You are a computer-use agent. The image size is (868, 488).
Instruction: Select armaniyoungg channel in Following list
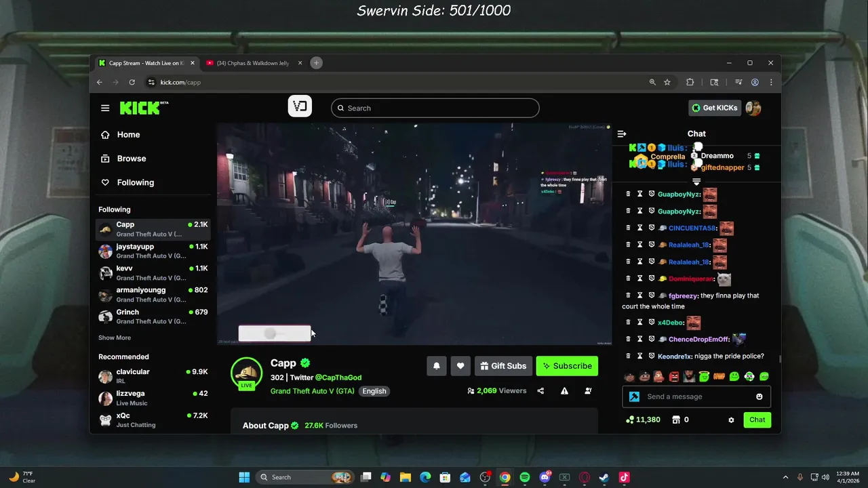coord(153,294)
